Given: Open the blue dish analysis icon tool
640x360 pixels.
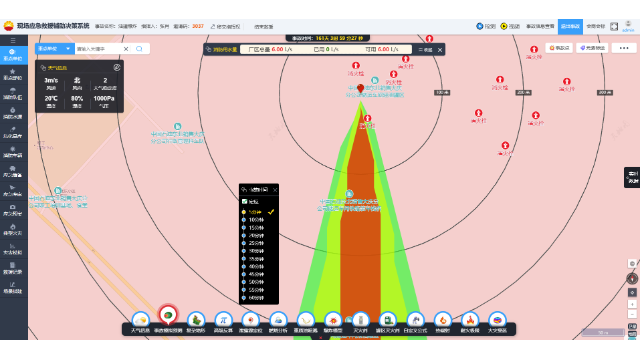Looking at the screenshot, I should click(x=278, y=320).
